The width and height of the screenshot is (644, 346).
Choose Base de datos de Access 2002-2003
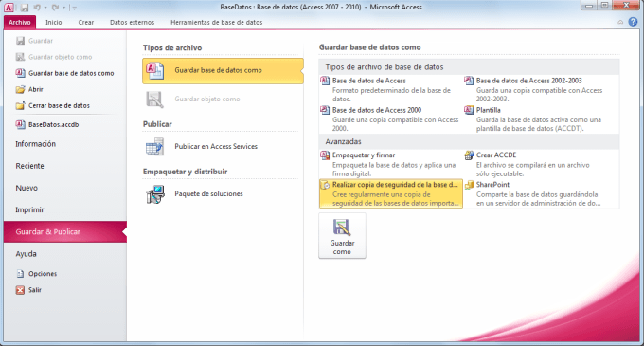tap(541, 89)
